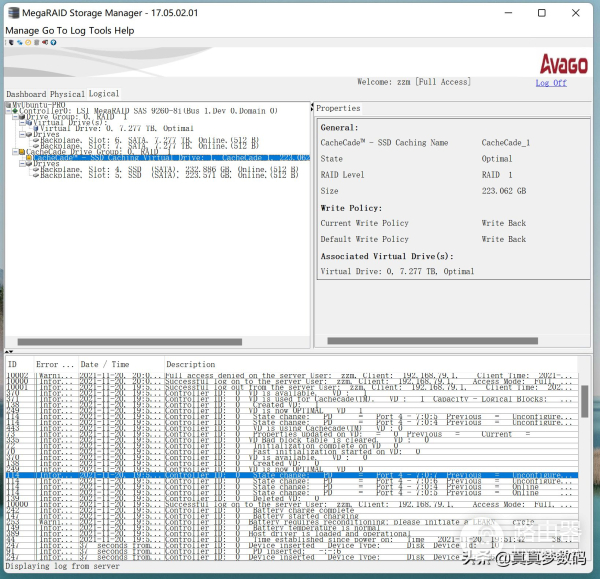
Task: Select the 'VD is used for Cachecade' log row
Action: coord(292,399)
